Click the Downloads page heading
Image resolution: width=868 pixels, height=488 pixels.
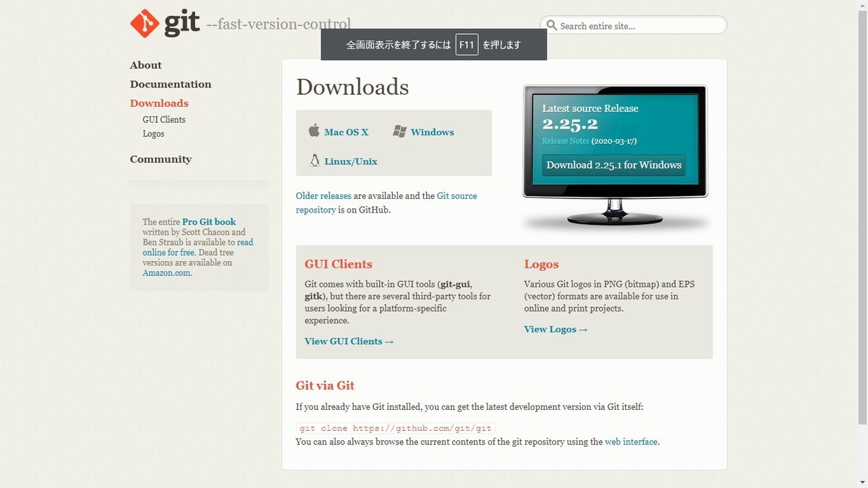(352, 87)
